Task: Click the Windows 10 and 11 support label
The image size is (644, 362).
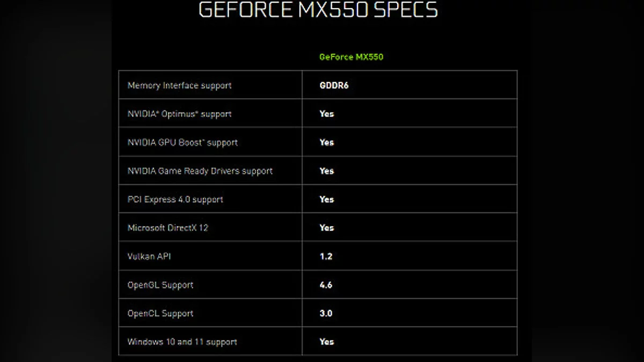Action: [x=182, y=342]
